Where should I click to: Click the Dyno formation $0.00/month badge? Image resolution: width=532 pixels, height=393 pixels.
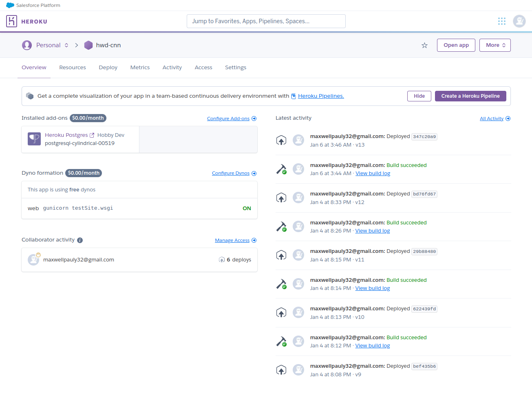(84, 173)
